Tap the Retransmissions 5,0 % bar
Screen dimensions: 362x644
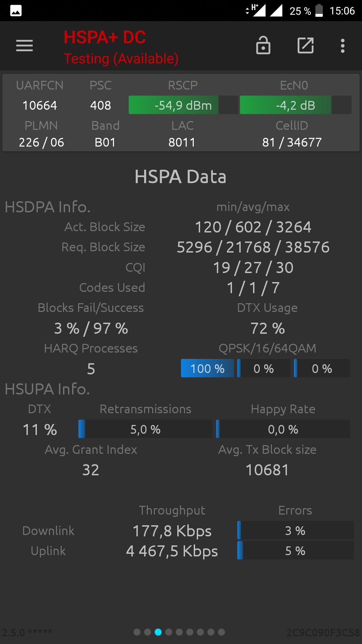coord(145,429)
